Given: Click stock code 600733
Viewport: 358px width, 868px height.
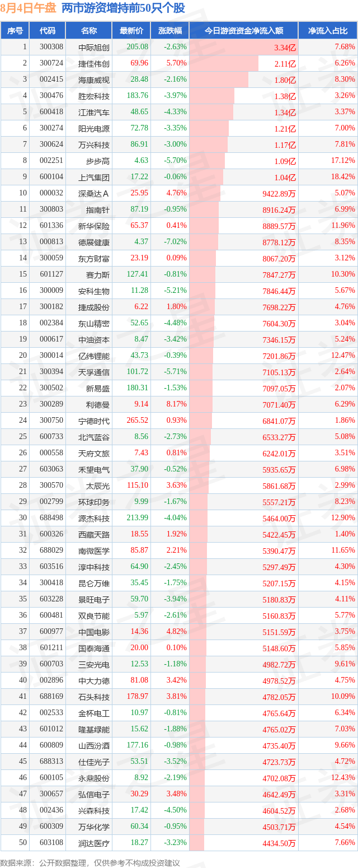Looking at the screenshot, I should click(x=51, y=437).
